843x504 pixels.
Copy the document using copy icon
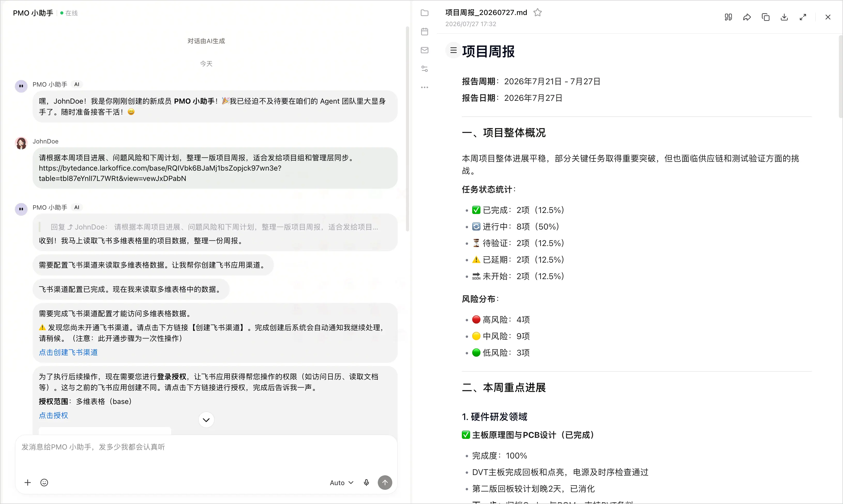pyautogui.click(x=765, y=17)
